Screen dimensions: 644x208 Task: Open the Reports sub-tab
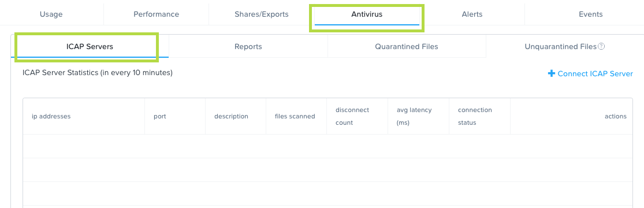tap(248, 46)
